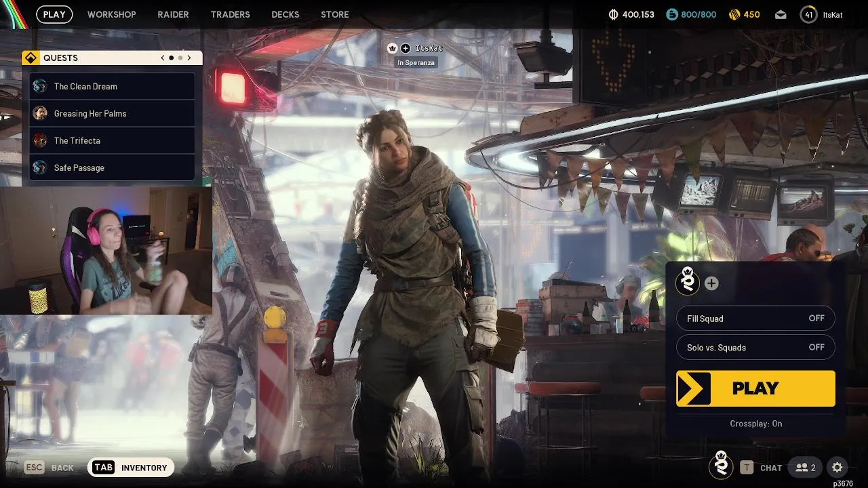Go to next quest page arrow
The height and width of the screenshot is (488, 868).
[x=189, y=58]
